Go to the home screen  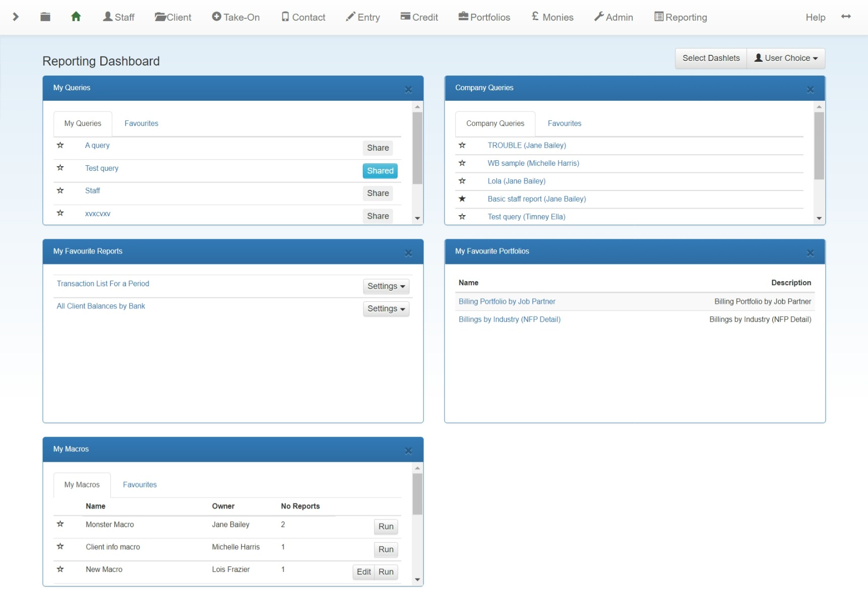click(76, 17)
